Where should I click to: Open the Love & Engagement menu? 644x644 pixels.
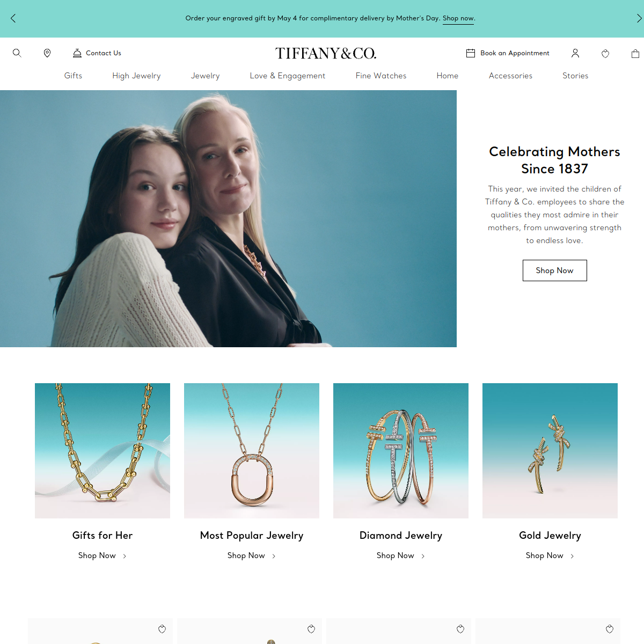click(x=288, y=76)
